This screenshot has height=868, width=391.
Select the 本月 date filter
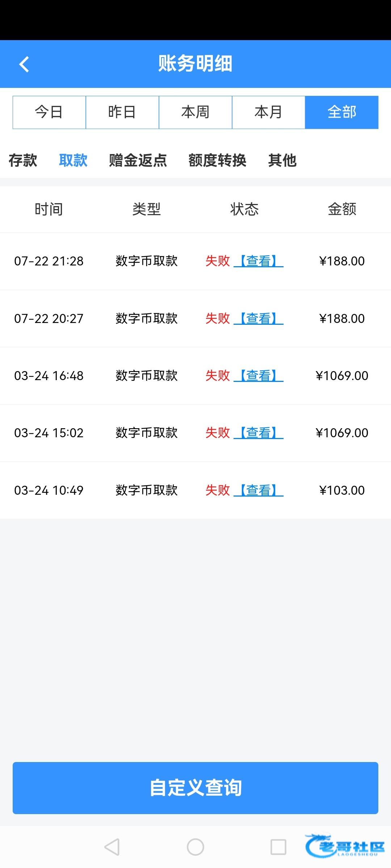(269, 112)
